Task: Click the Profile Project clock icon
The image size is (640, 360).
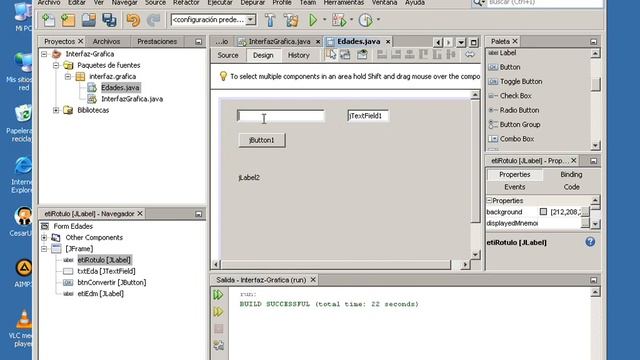Action: 366,20
